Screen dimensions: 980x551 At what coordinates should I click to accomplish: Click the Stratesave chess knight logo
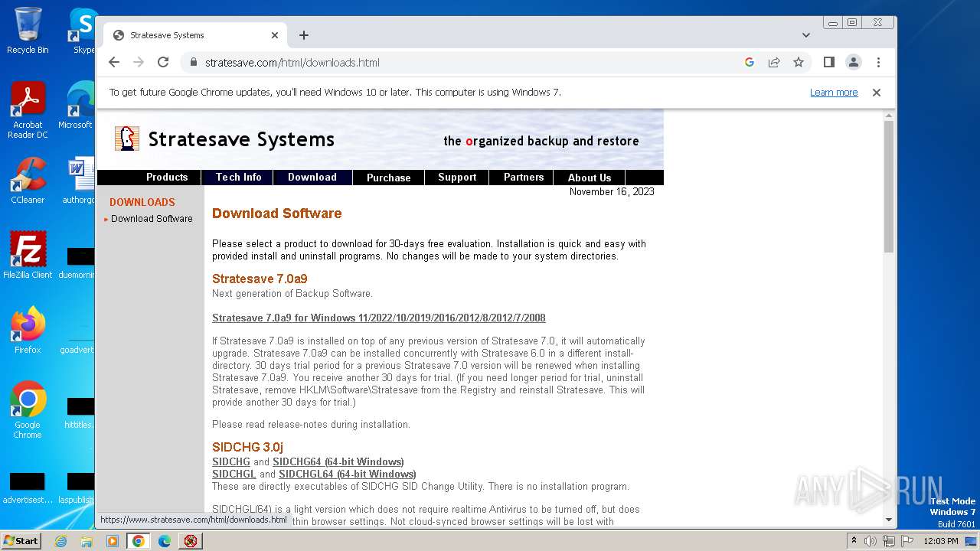point(126,139)
